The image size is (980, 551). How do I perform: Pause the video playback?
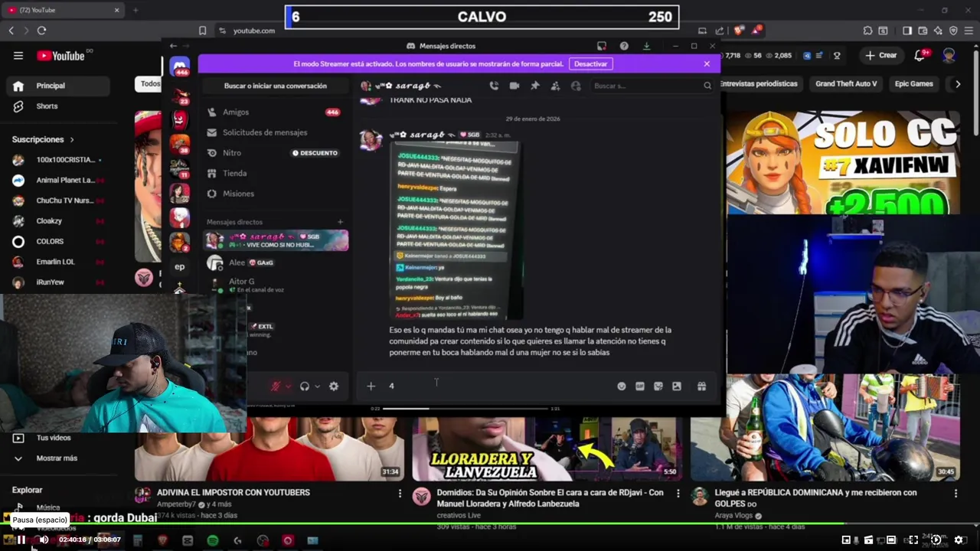pyautogui.click(x=21, y=540)
